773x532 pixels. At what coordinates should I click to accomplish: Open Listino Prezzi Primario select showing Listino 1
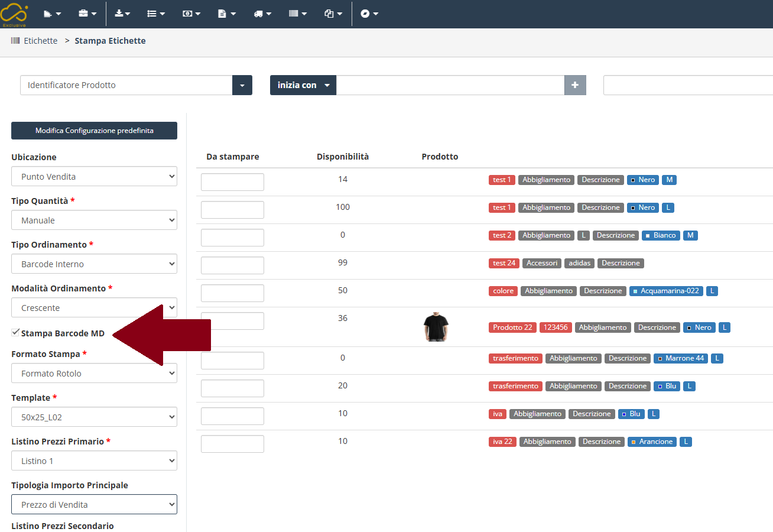(94, 460)
